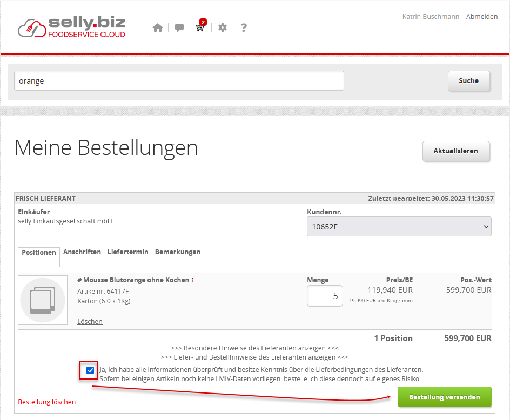Click the 19,990 EUR pro Kilogramm text

[x=381, y=301]
